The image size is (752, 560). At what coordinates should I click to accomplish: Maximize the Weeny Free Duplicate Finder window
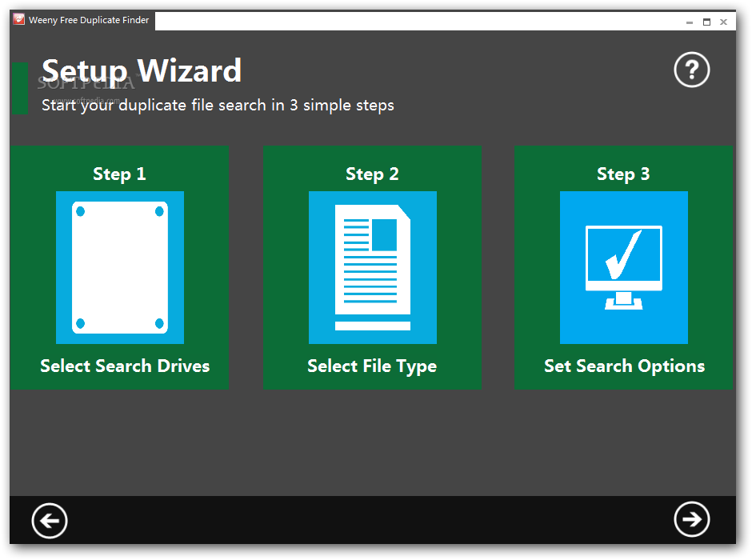706,22
